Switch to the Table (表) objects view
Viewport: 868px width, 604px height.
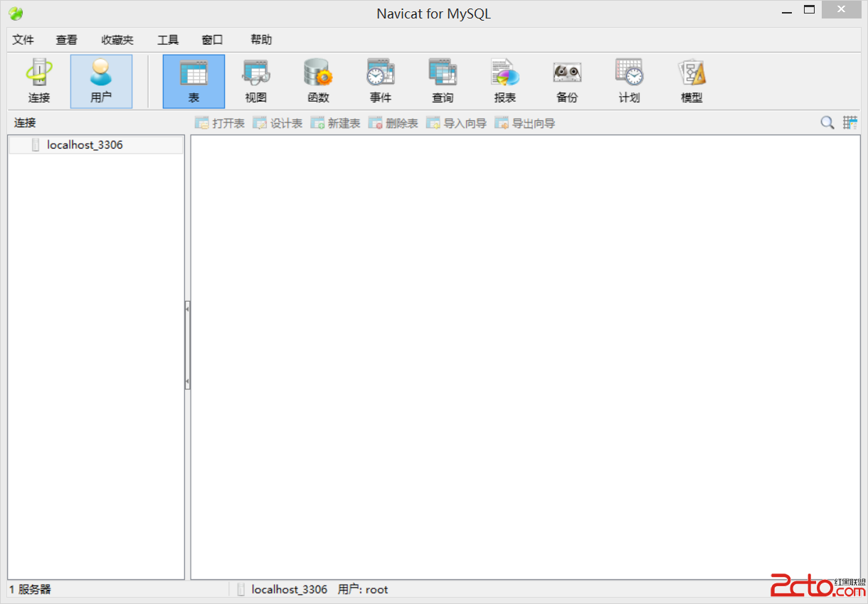point(194,81)
